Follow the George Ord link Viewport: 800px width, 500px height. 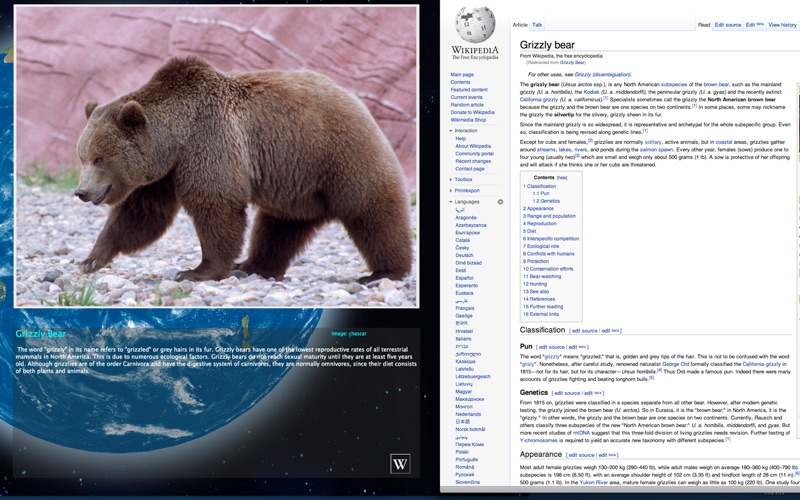pos(675,364)
